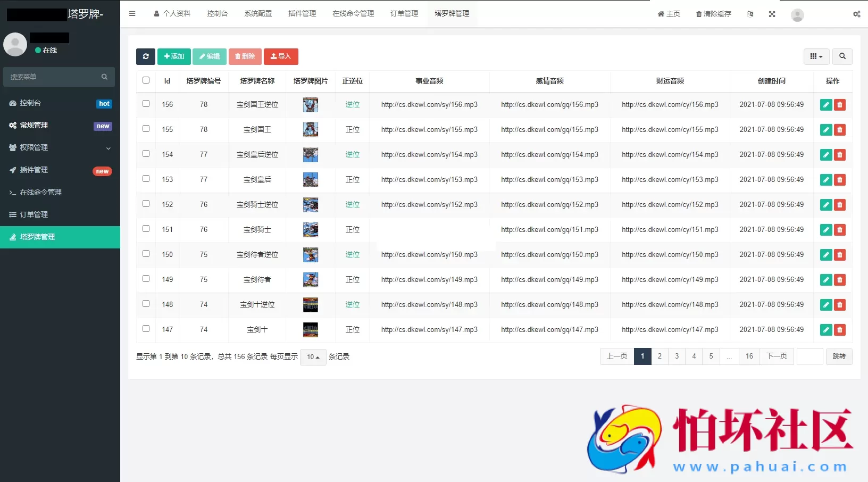This screenshot has width=868, height=482.
Task: Click the refresh icon above the table
Action: [x=146, y=56]
